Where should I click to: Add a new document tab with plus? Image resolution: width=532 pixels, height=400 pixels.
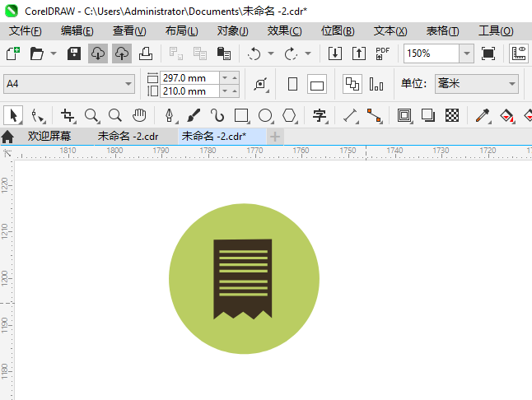[275, 137]
